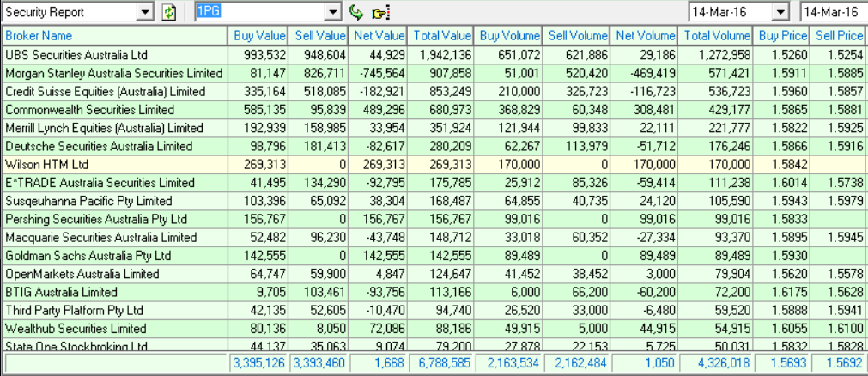Open the first 14-Mar-16 date dropdown

780,12
